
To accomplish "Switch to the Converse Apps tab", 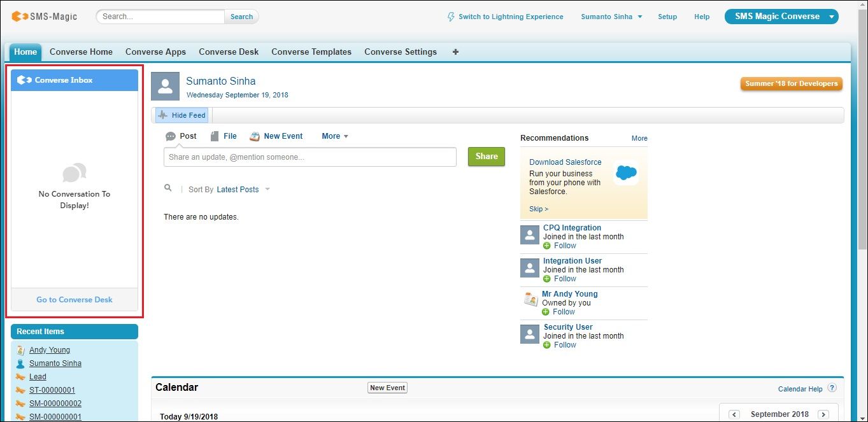I will coord(155,52).
